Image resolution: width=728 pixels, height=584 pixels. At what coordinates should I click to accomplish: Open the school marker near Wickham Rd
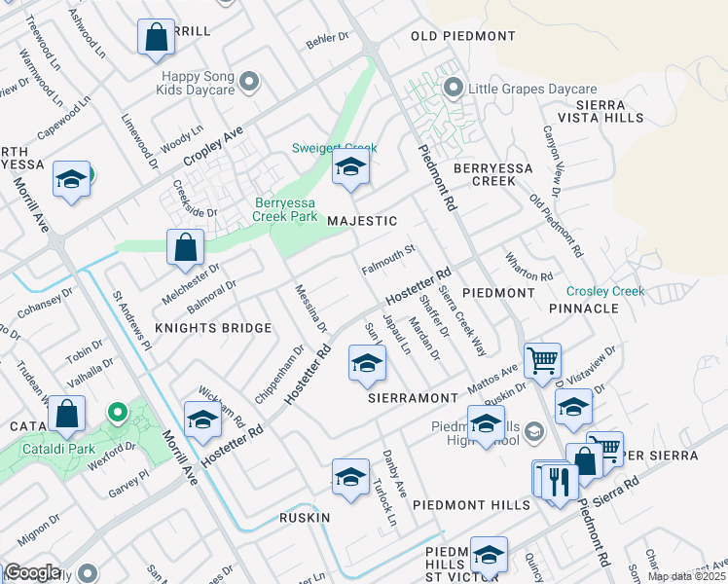click(202, 421)
